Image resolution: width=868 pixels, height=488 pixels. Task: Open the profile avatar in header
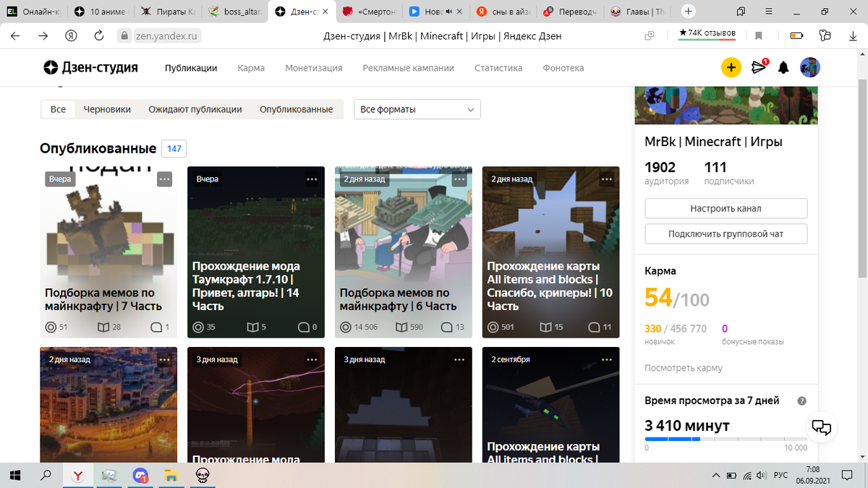click(809, 67)
